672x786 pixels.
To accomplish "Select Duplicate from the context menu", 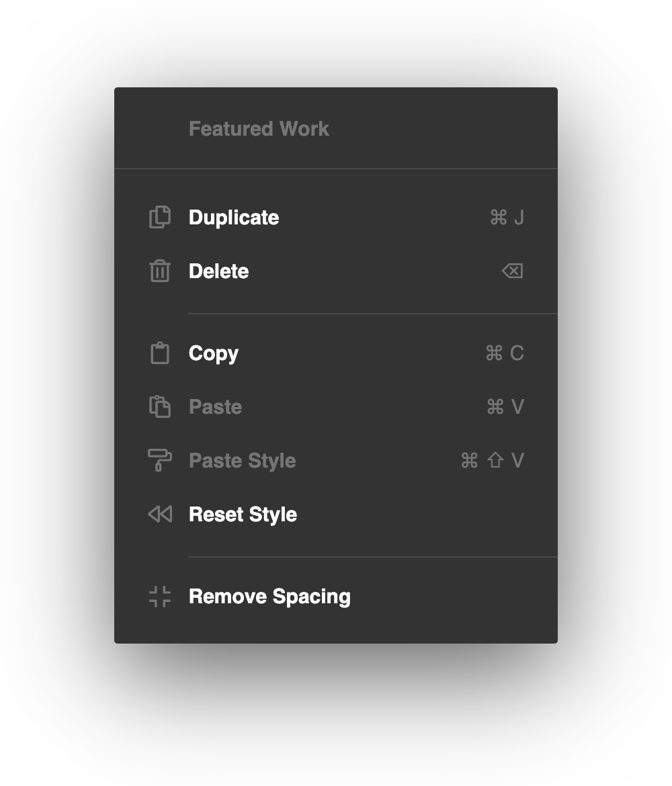I will tap(234, 217).
